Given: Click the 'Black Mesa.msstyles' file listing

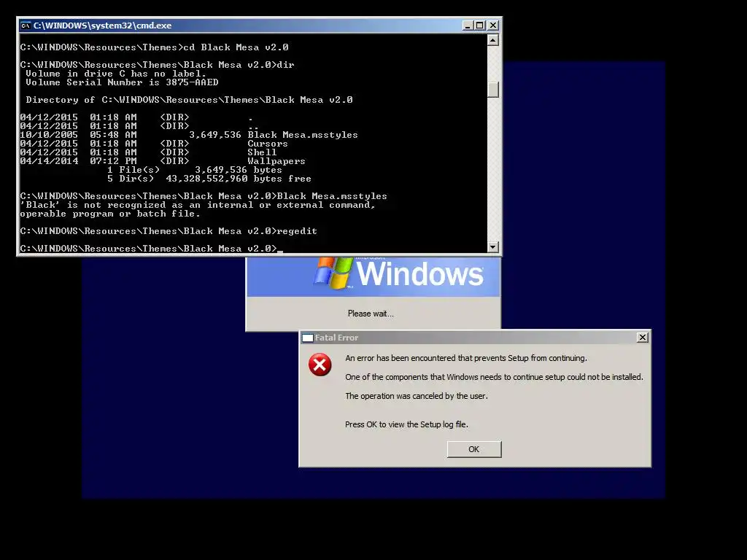Looking at the screenshot, I should 303,135.
